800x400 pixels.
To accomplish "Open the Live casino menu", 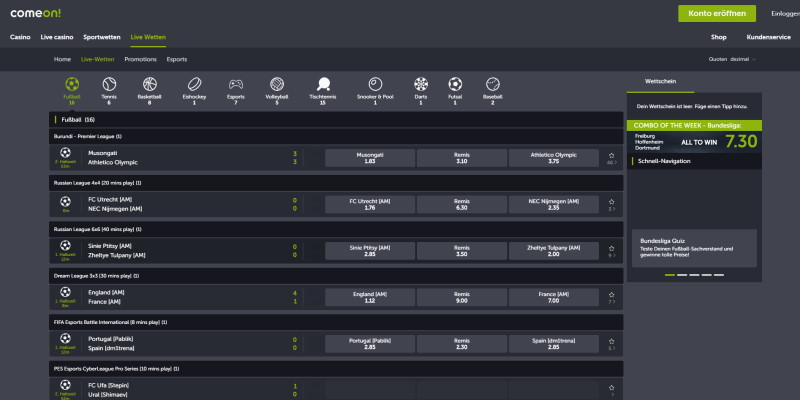I will pos(57,37).
